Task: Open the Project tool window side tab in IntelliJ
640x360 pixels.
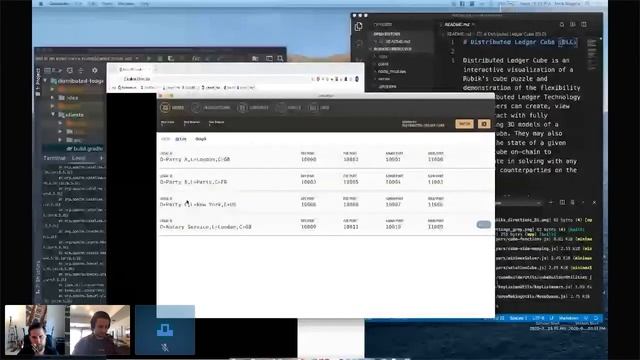Action: click(38, 82)
